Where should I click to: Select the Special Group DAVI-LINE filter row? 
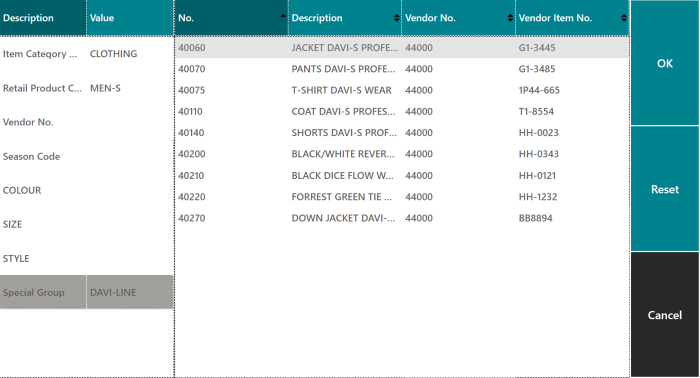point(87,292)
